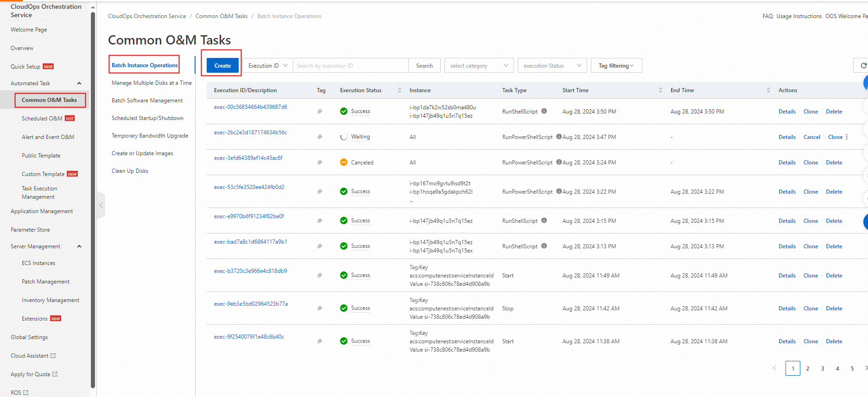This screenshot has height=397, width=868.
Task: Open Scheduled Startup/Shutdown
Action: (147, 118)
